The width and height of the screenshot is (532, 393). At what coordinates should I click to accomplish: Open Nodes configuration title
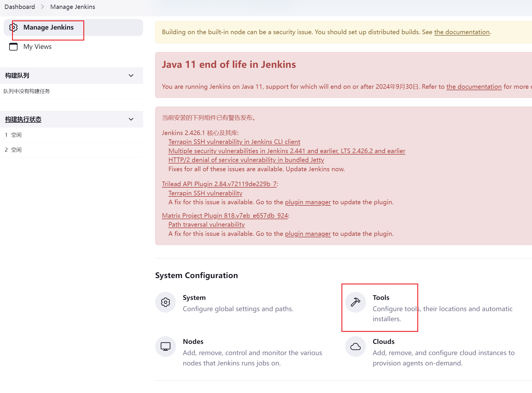(193, 342)
